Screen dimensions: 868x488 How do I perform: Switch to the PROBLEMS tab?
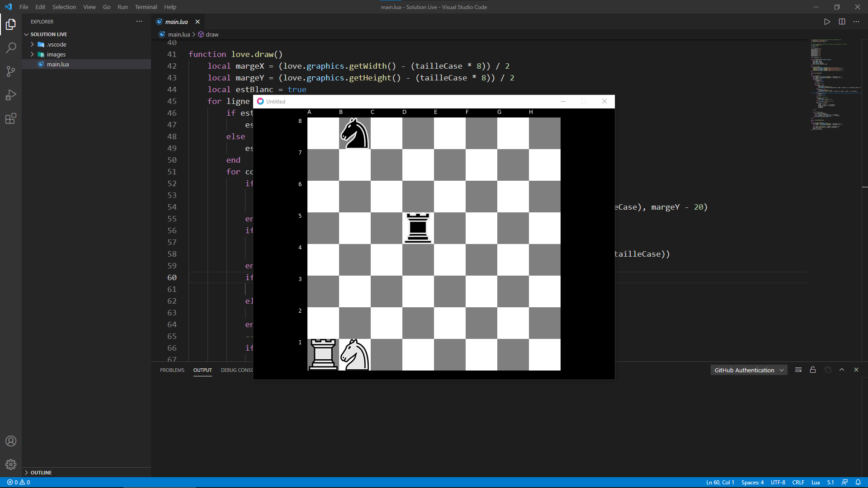pyautogui.click(x=172, y=370)
